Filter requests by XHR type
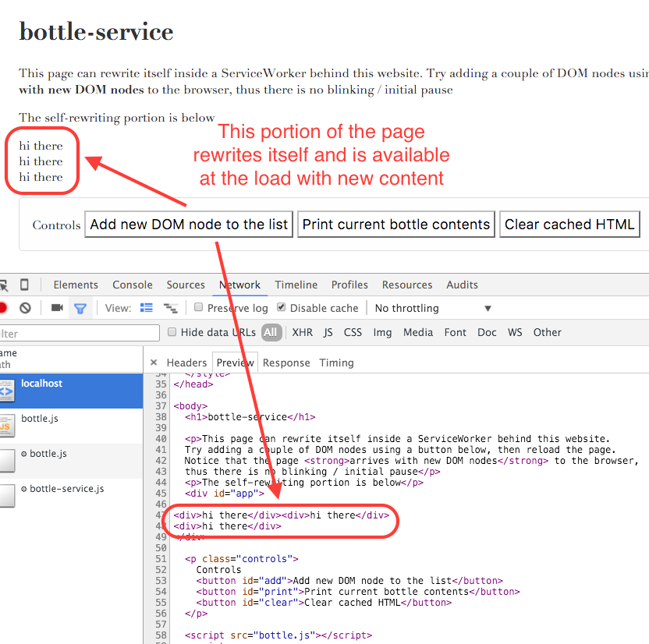Screen dimensions: 649x644 pos(303,332)
